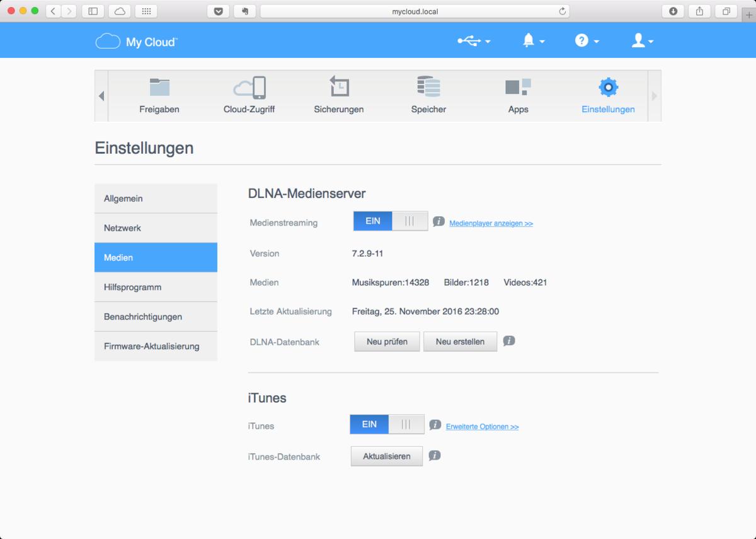Show Top Sites grid in Safari

pyautogui.click(x=146, y=11)
